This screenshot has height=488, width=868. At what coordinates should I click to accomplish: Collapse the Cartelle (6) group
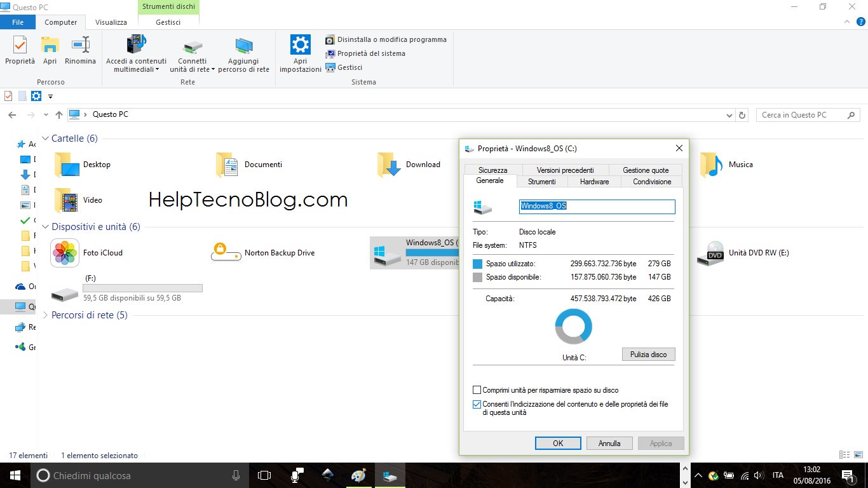pos(45,139)
